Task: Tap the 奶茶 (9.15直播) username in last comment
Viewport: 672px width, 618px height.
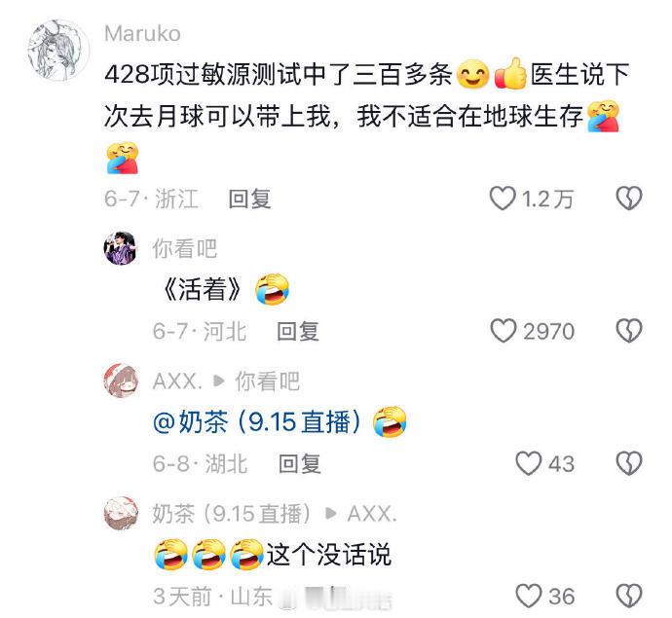Action: click(x=232, y=514)
